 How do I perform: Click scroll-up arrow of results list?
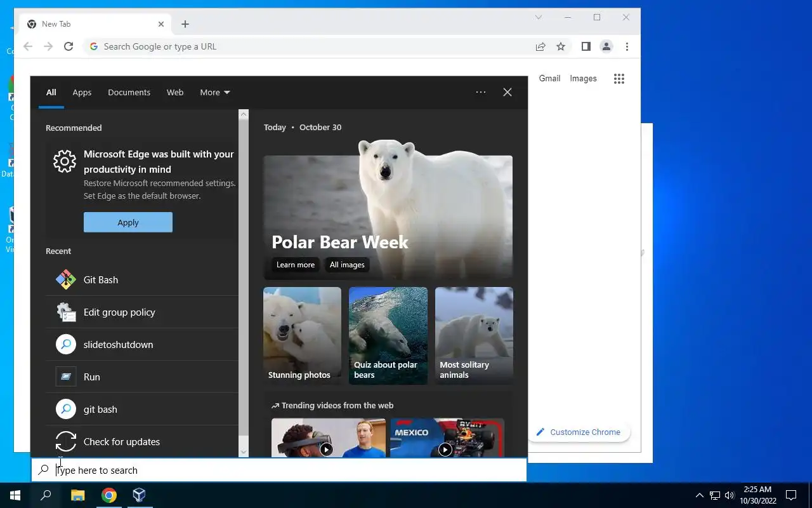(x=244, y=114)
